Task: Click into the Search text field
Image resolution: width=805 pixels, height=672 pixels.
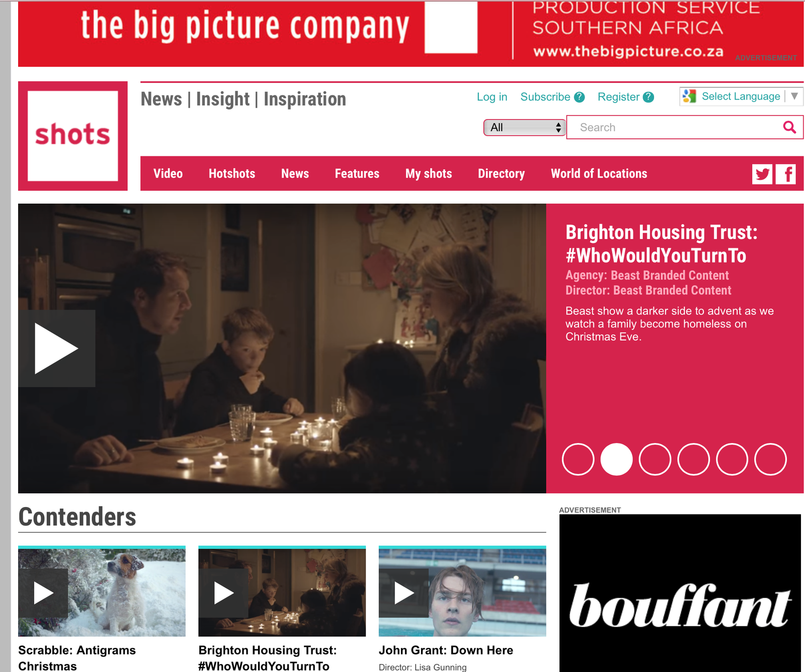Action: coord(674,127)
